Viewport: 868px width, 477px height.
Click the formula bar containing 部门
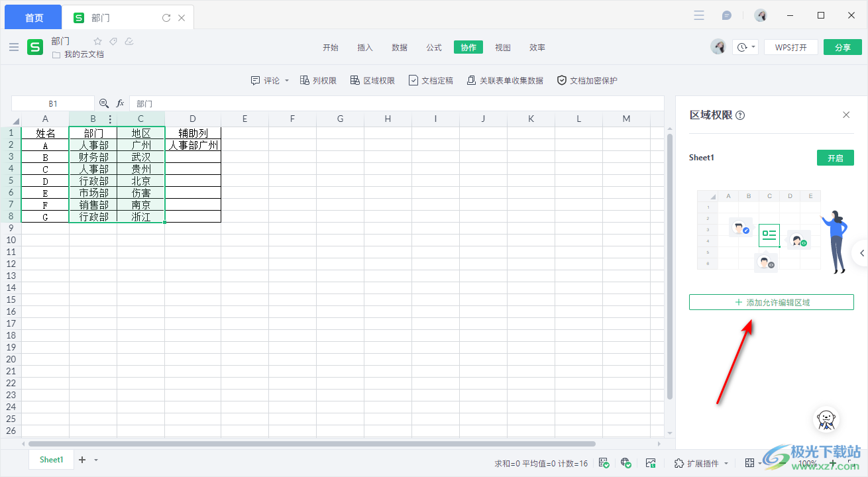(396, 103)
